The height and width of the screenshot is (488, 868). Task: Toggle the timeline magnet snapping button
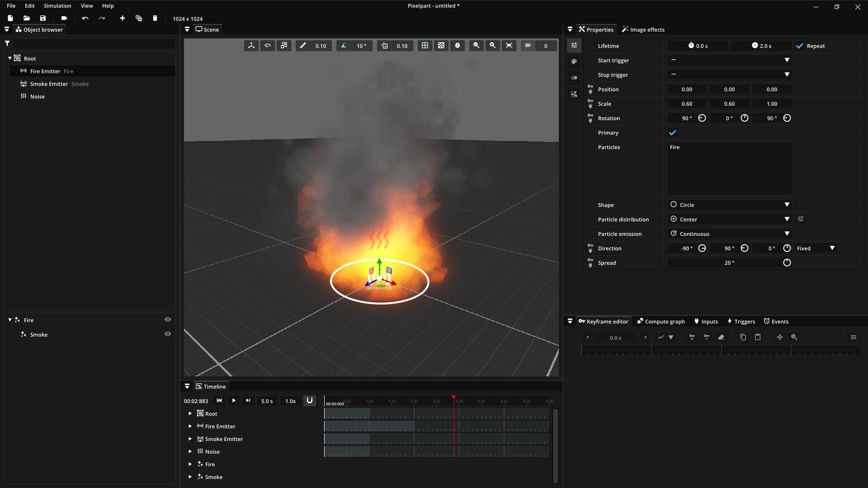(310, 401)
